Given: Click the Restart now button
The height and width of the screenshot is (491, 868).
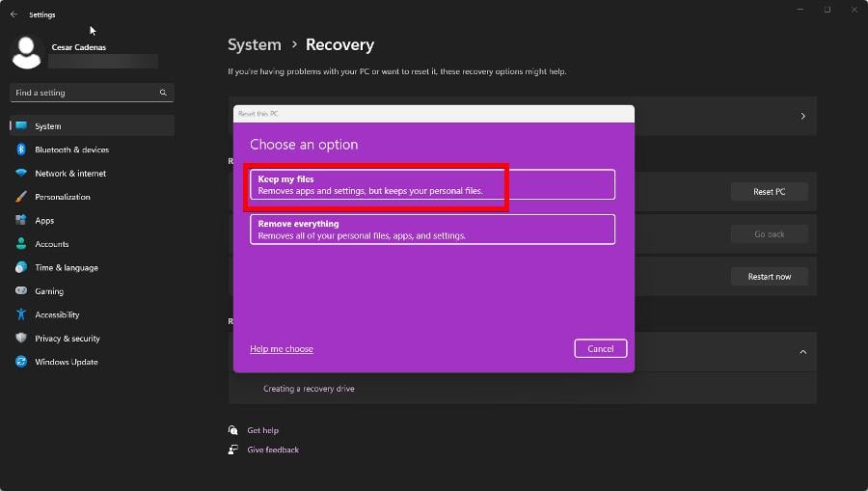Looking at the screenshot, I should 769,276.
